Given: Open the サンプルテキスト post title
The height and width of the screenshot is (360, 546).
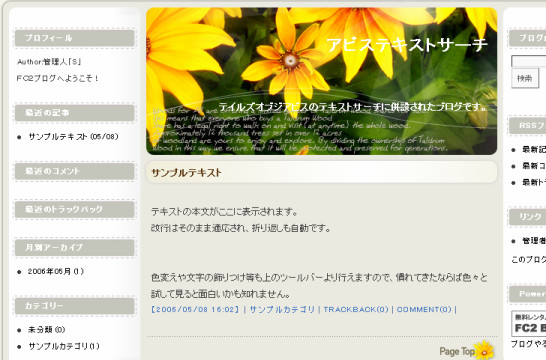Looking at the screenshot, I should pos(186,173).
